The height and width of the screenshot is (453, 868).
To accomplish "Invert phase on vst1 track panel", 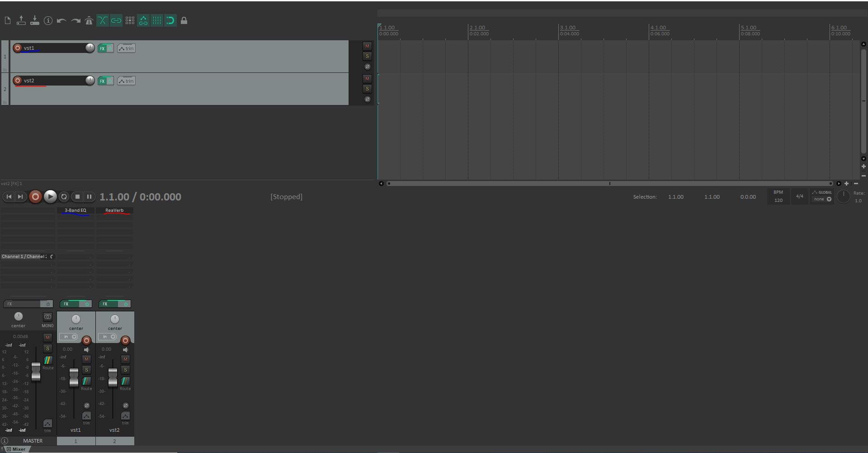I will (367, 67).
